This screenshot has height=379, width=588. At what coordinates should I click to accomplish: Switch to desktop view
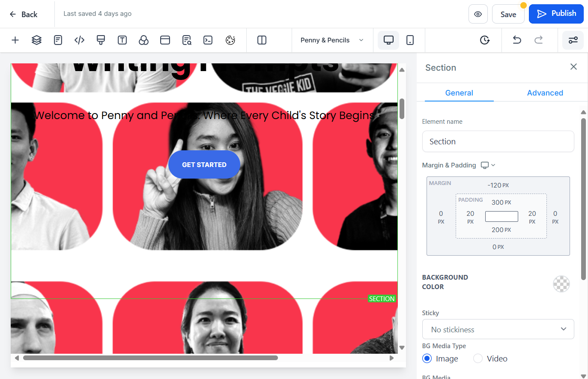click(388, 40)
